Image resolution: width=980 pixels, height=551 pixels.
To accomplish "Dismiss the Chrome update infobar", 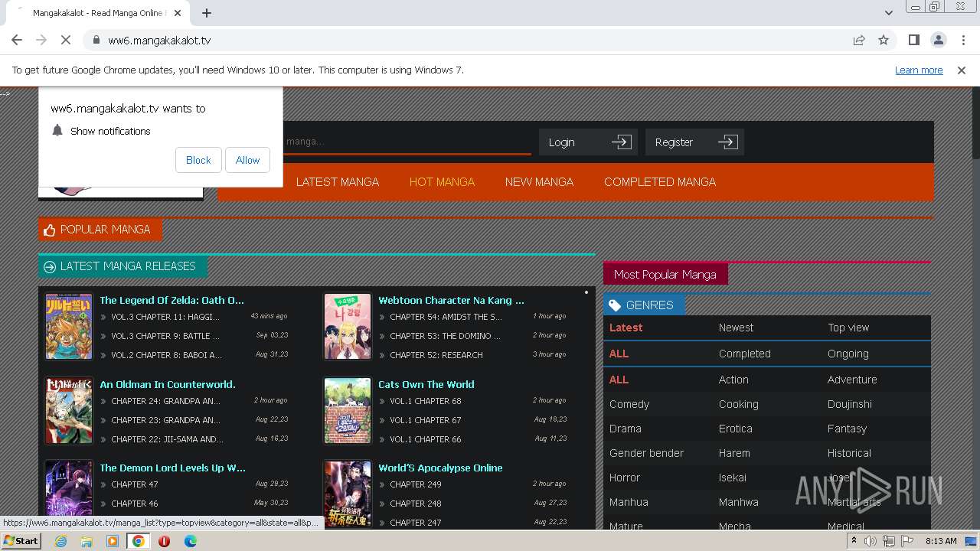I will pyautogui.click(x=962, y=70).
